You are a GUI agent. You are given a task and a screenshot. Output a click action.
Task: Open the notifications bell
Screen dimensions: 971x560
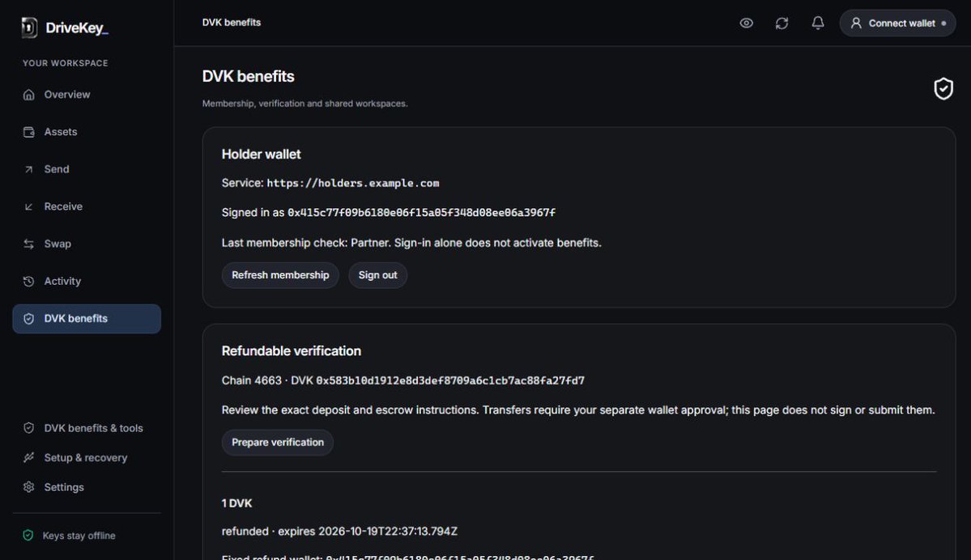click(x=818, y=23)
